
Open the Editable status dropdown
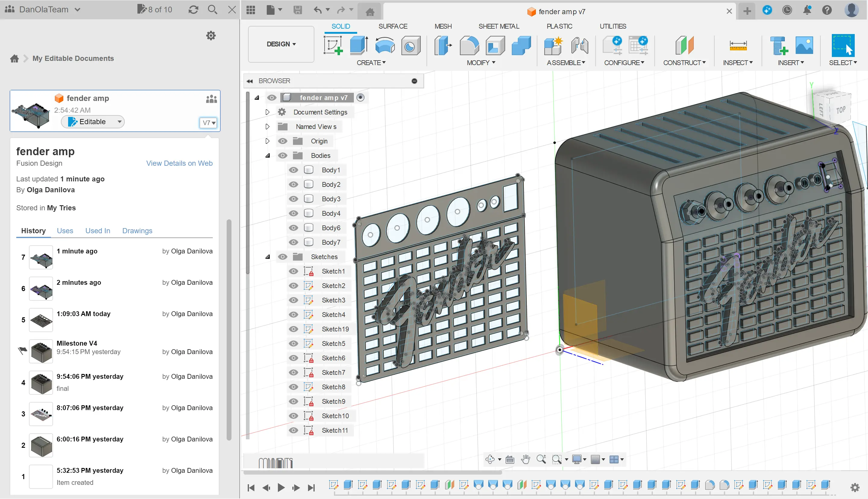pyautogui.click(x=93, y=122)
